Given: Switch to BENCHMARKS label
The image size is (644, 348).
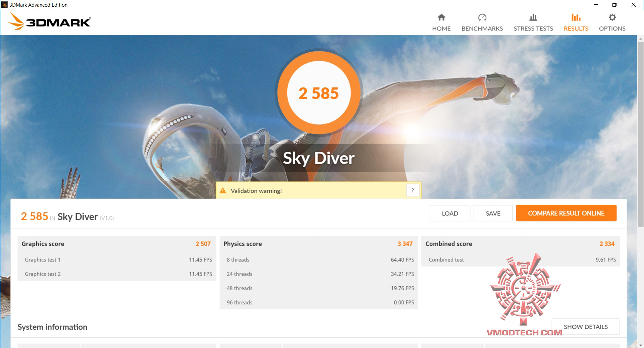Looking at the screenshot, I should pos(482,28).
